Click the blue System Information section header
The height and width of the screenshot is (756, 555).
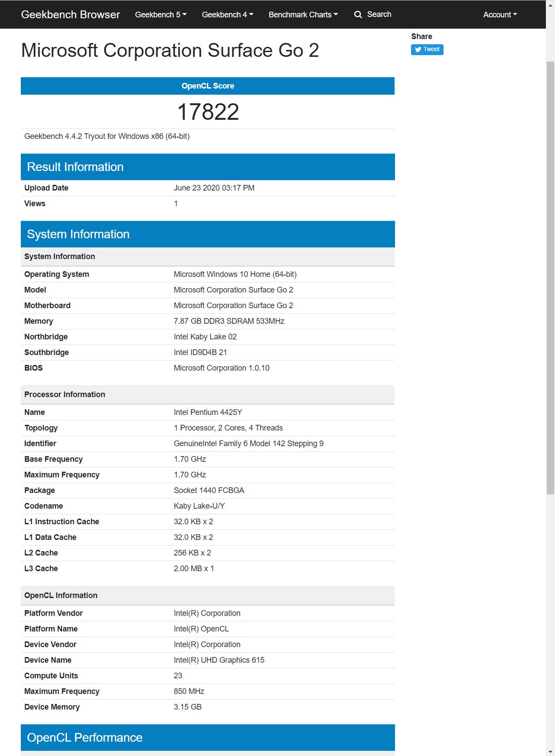tap(208, 234)
